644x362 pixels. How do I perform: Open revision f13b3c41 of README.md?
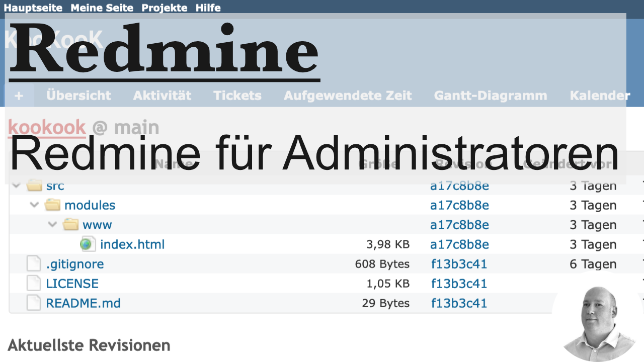coord(458,303)
